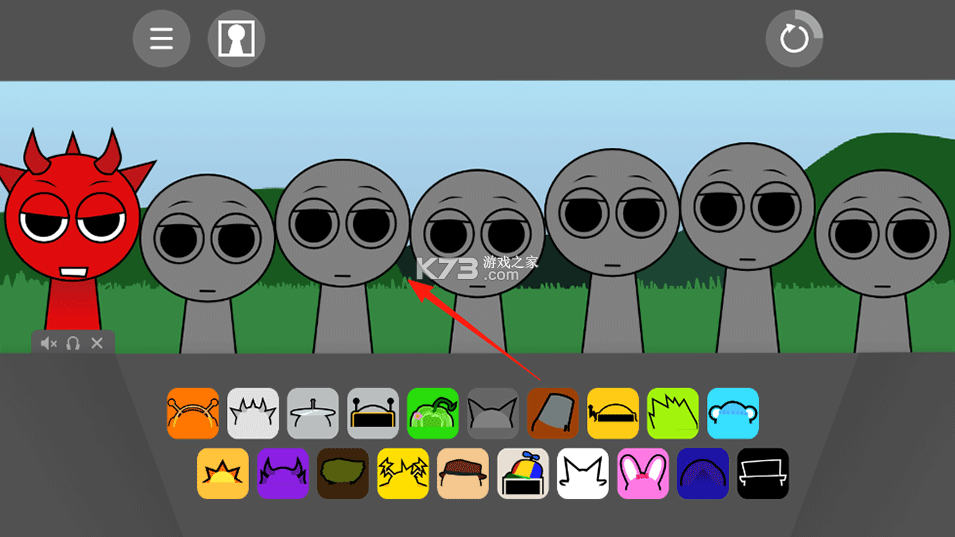Mute the red devil character
955x537 pixels.
click(x=48, y=343)
